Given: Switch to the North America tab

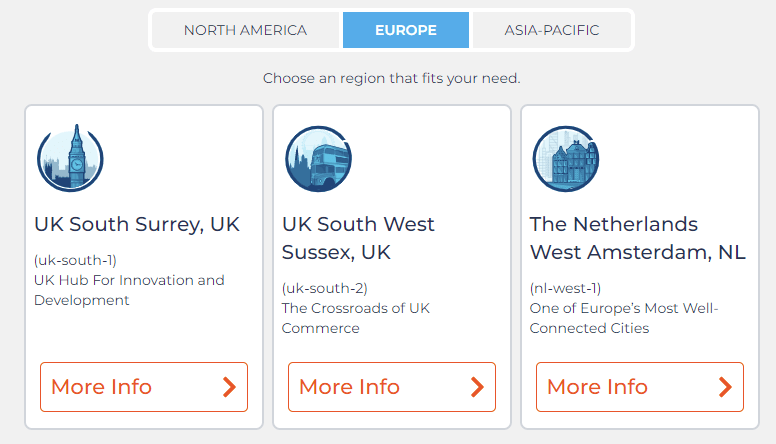Looking at the screenshot, I should coord(245,30).
